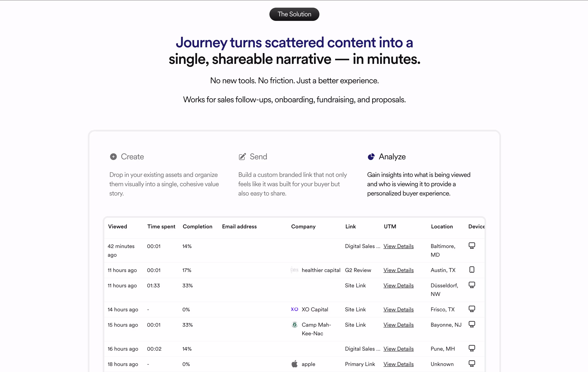Image resolution: width=588 pixels, height=372 pixels.
Task: Click the XO Capital company logo
Action: point(294,309)
